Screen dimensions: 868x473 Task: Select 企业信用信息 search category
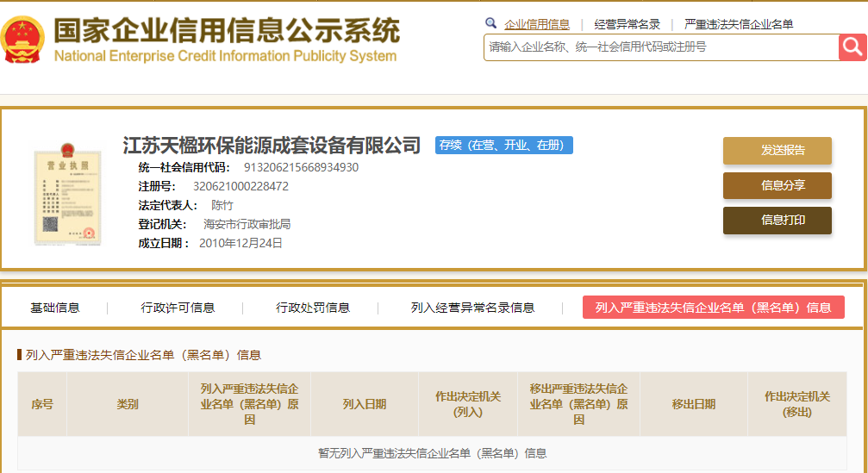click(536, 24)
